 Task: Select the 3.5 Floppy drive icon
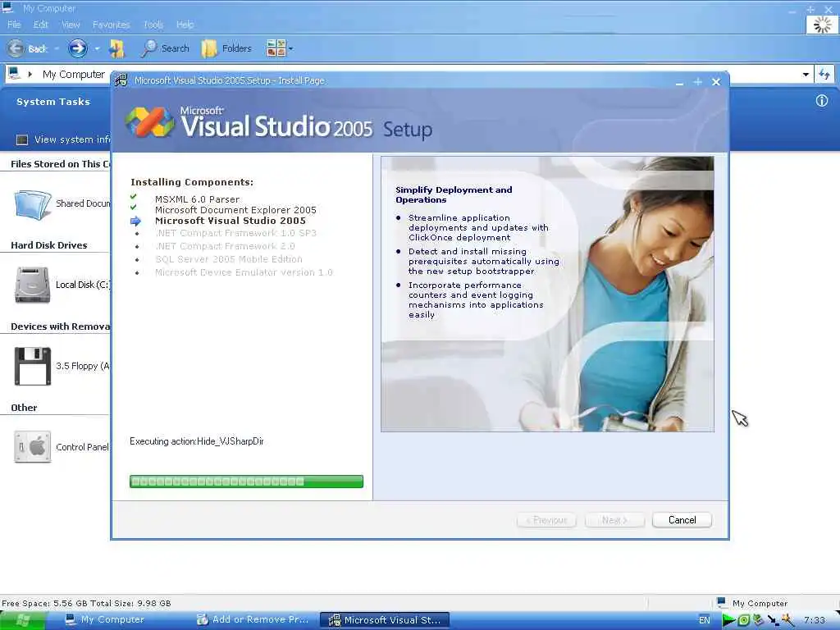click(x=33, y=367)
